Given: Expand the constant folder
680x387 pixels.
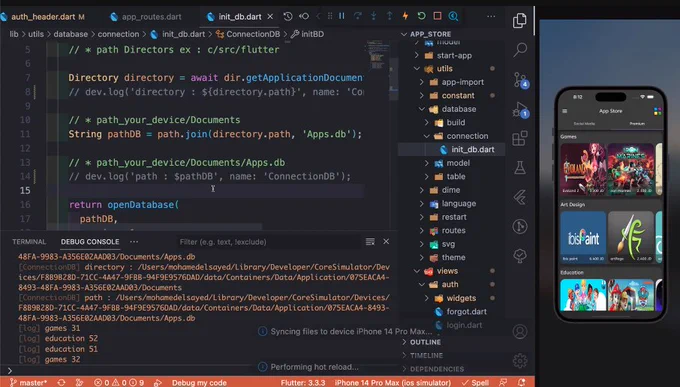Looking at the screenshot, I should pyautogui.click(x=458, y=95).
